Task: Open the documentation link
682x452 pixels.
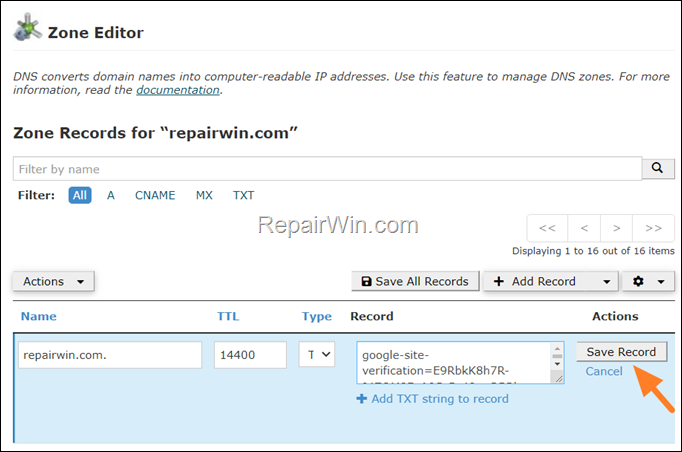Action: point(178,90)
